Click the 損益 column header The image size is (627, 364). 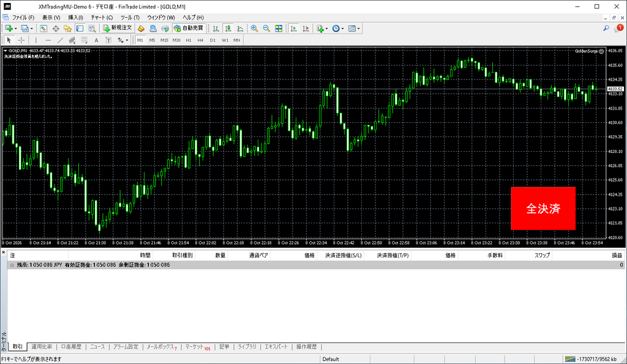point(617,255)
